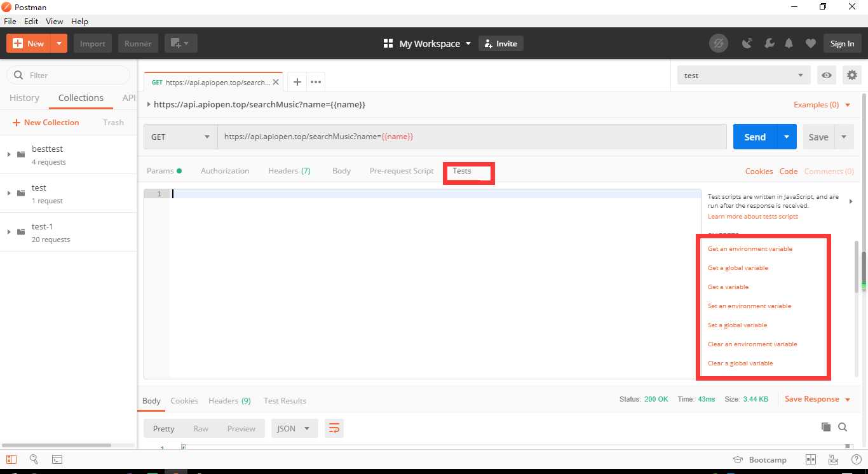The height and width of the screenshot is (474, 868).
Task: Switch to the Collections tab
Action: (x=81, y=98)
